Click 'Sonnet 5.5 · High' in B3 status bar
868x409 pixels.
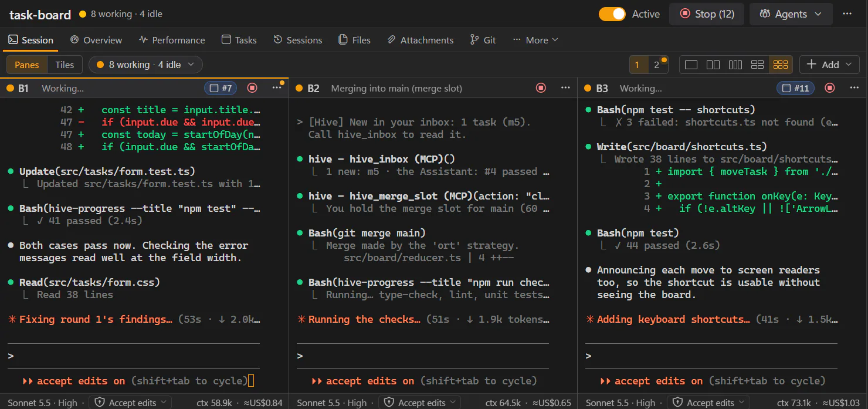point(621,403)
